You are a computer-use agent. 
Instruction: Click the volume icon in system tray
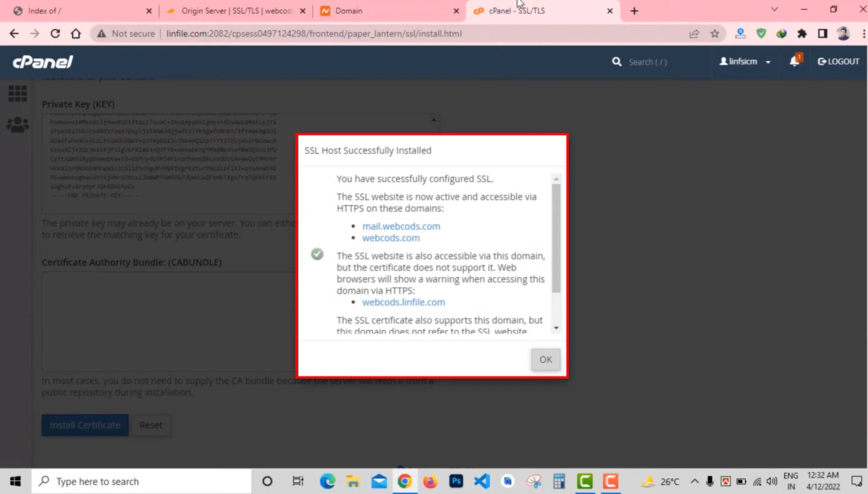pyautogui.click(x=772, y=481)
